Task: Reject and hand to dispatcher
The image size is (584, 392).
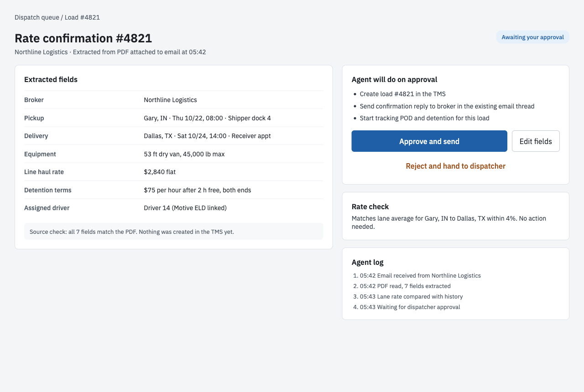Action: click(456, 166)
